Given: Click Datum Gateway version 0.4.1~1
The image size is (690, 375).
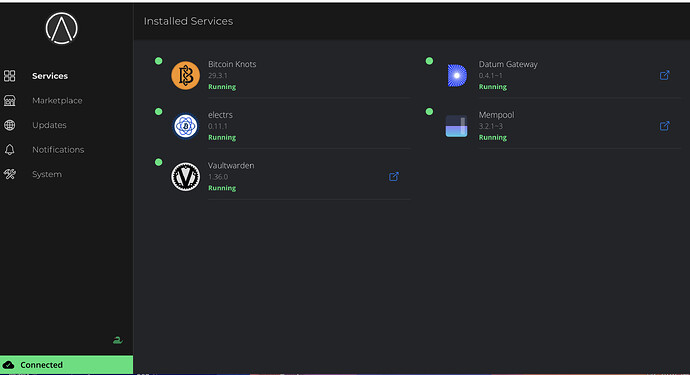Looking at the screenshot, I should click(x=490, y=76).
